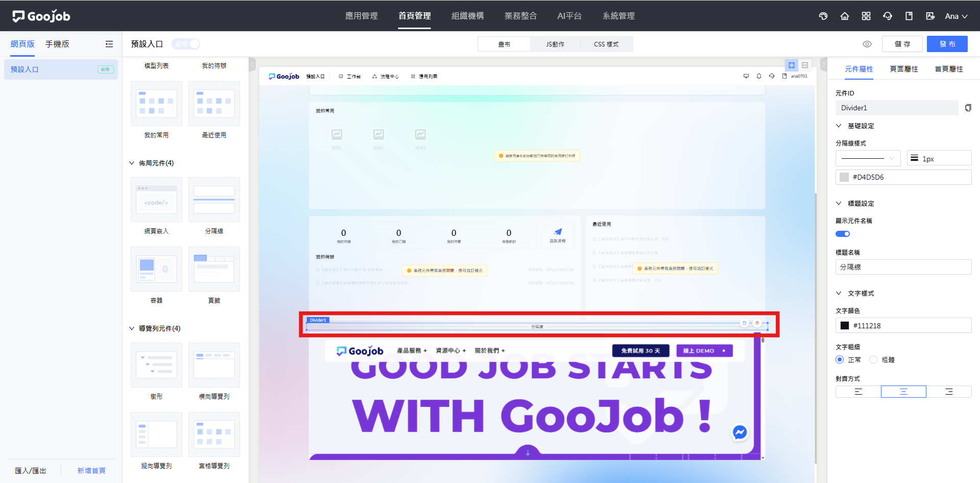Open the text color swatch #111218

point(845,326)
